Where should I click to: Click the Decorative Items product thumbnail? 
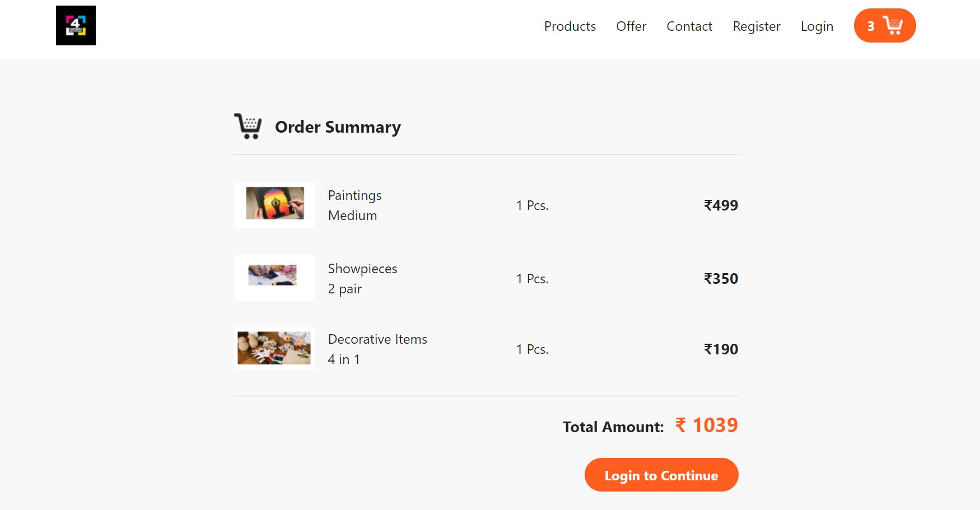(x=274, y=348)
